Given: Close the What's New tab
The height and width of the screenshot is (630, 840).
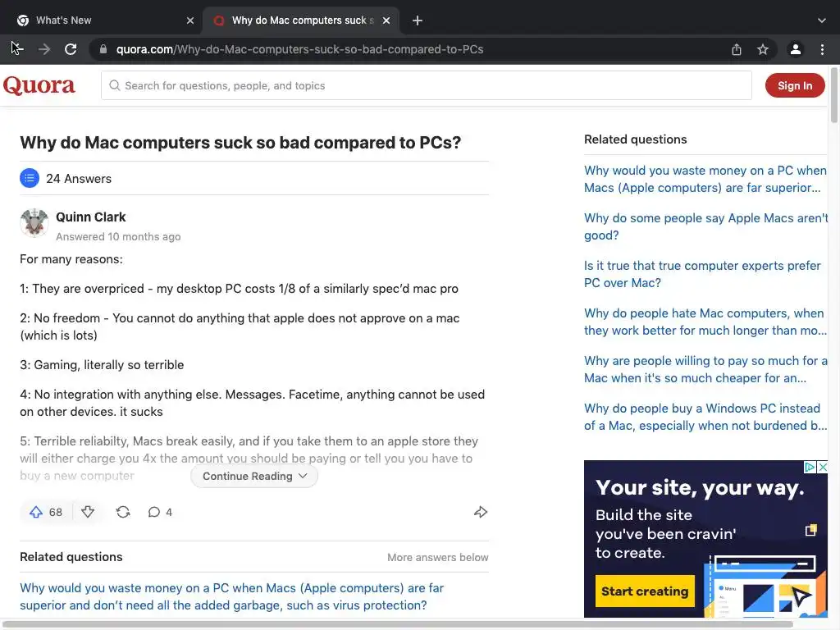Looking at the screenshot, I should [190, 21].
